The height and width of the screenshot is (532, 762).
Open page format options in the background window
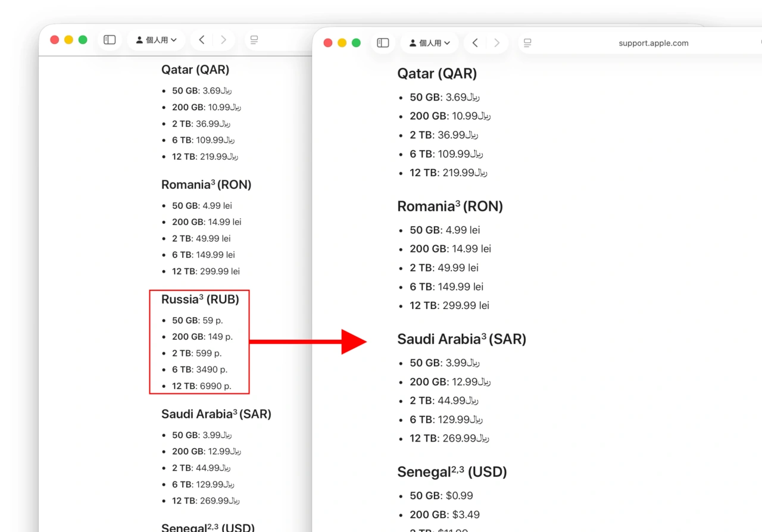point(254,39)
